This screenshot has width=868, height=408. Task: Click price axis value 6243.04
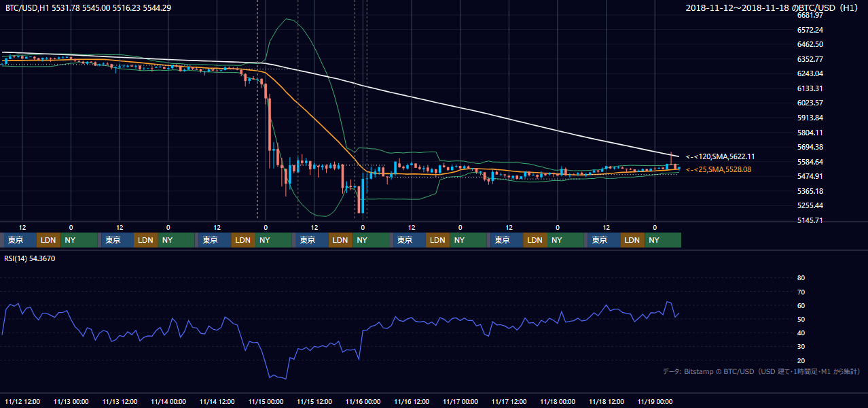pyautogui.click(x=810, y=73)
